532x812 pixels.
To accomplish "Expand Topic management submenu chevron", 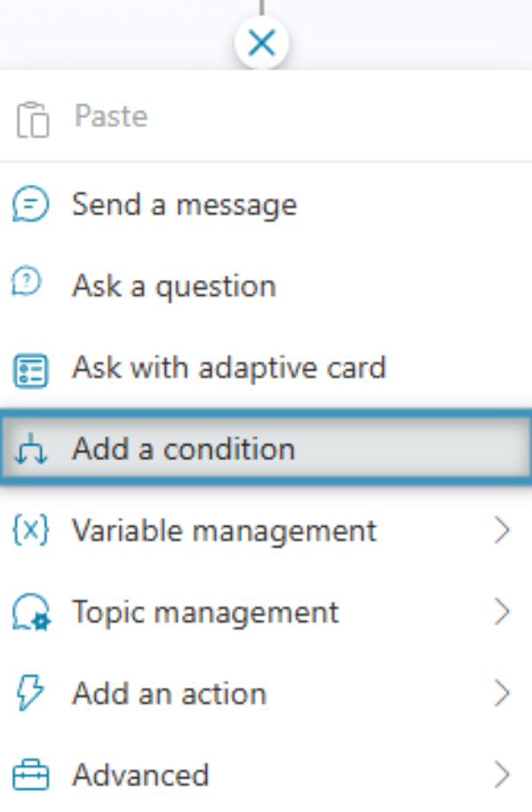I will coord(502,612).
